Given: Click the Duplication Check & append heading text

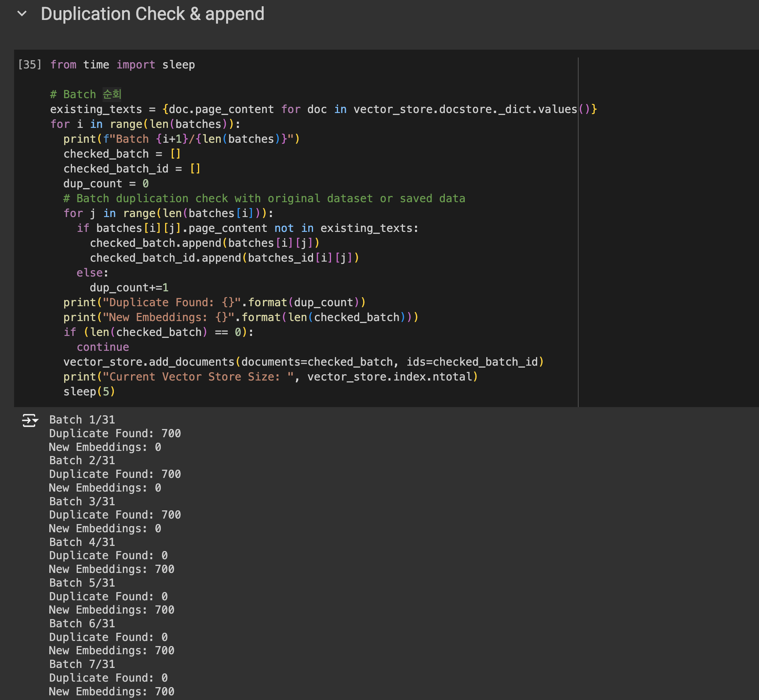Looking at the screenshot, I should coord(153,14).
